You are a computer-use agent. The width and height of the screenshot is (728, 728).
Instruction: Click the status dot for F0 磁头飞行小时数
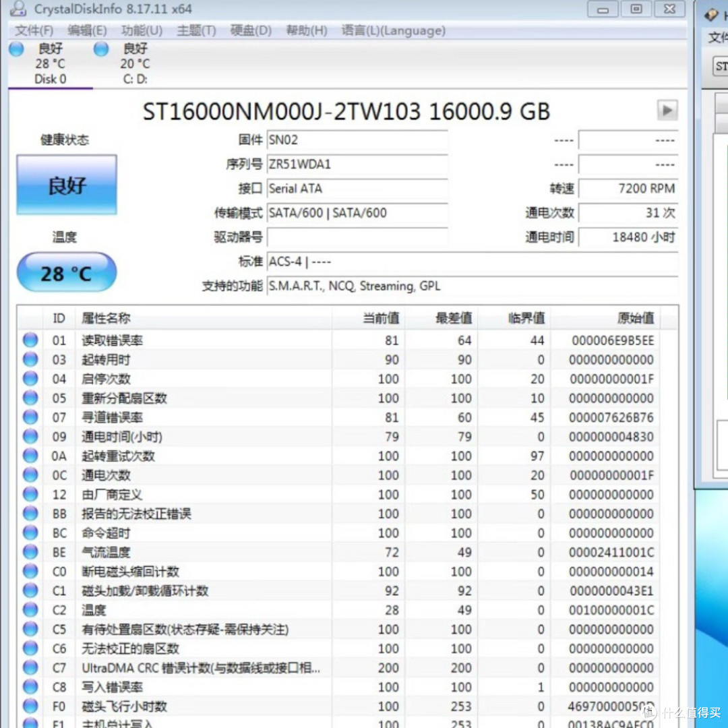pyautogui.click(x=30, y=706)
